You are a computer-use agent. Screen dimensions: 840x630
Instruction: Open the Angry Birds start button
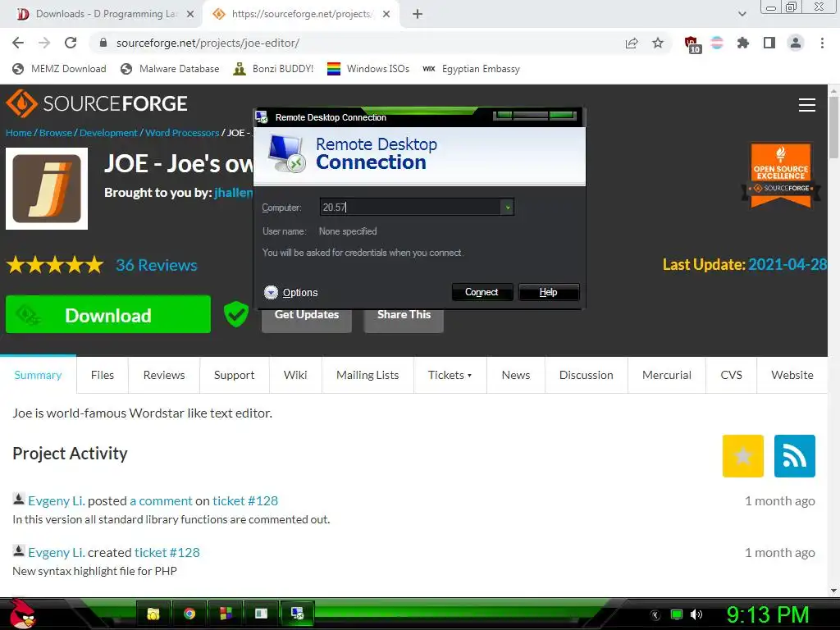(23, 614)
